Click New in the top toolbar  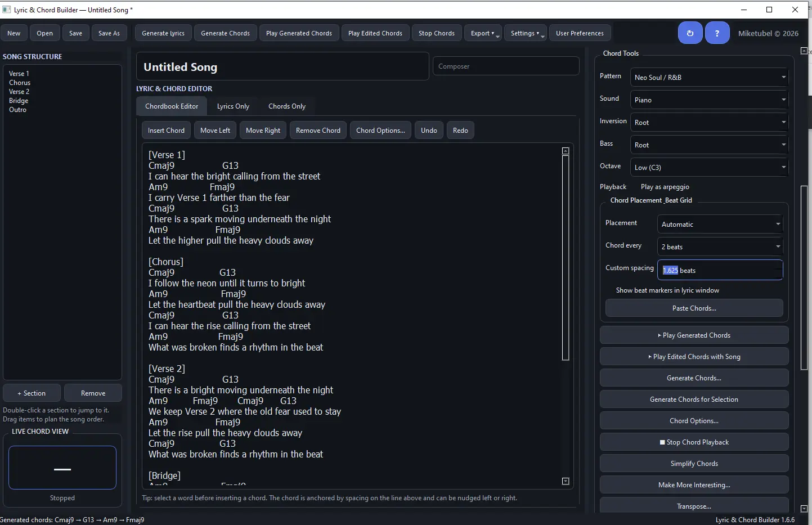coord(14,33)
